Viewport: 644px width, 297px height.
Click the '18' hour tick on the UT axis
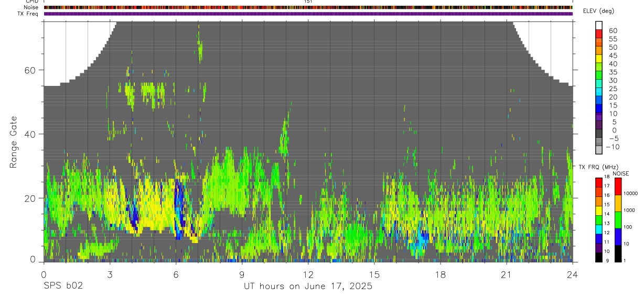click(441, 274)
